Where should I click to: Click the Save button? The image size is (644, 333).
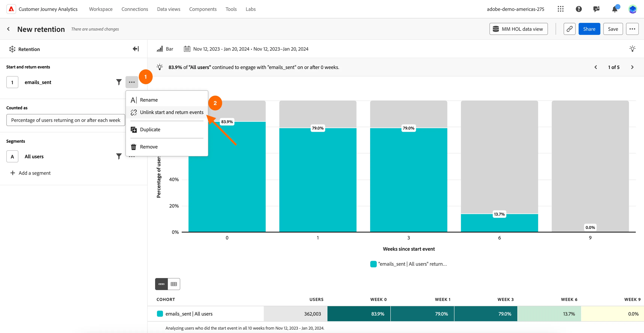(613, 29)
